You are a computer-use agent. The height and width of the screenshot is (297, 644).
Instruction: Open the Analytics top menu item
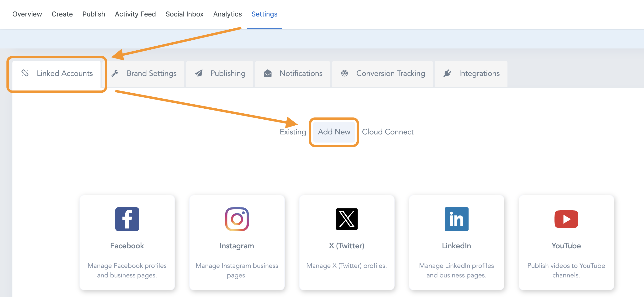click(x=227, y=14)
